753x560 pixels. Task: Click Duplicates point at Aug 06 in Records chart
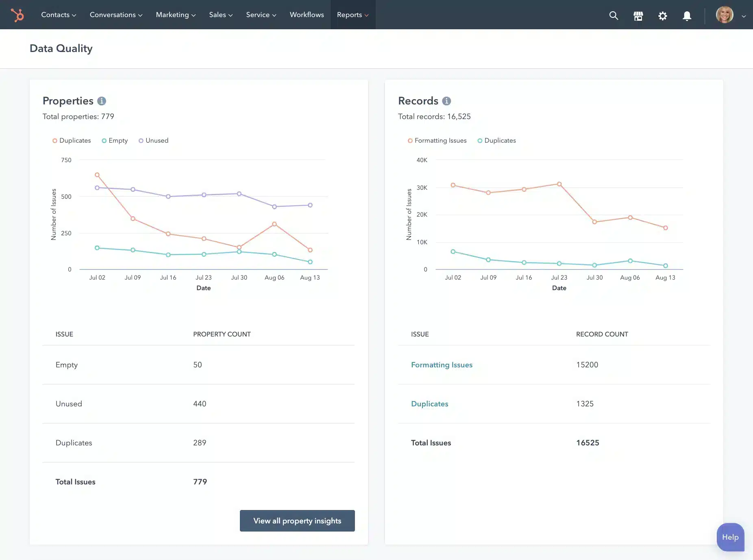[x=630, y=261]
